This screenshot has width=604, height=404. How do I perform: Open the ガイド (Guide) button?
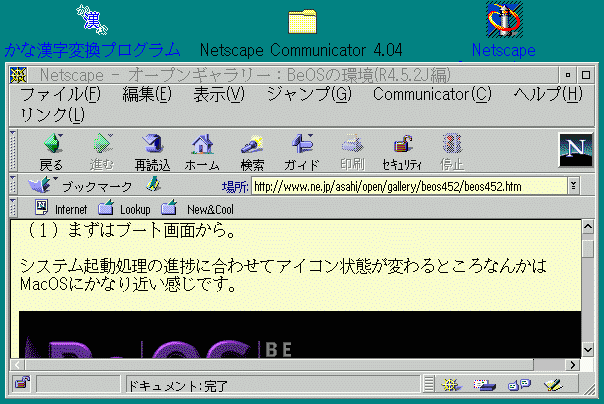tap(302, 152)
